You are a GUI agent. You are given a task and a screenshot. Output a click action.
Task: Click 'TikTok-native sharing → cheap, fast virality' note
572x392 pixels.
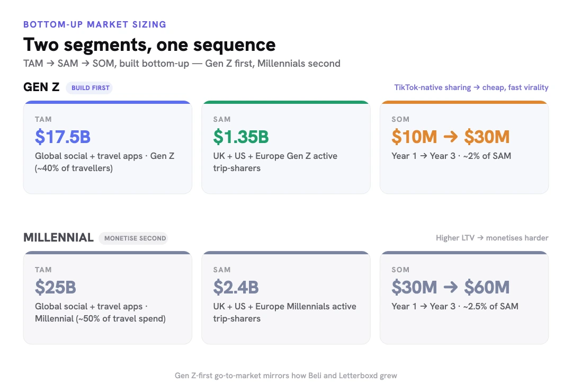[x=471, y=87]
